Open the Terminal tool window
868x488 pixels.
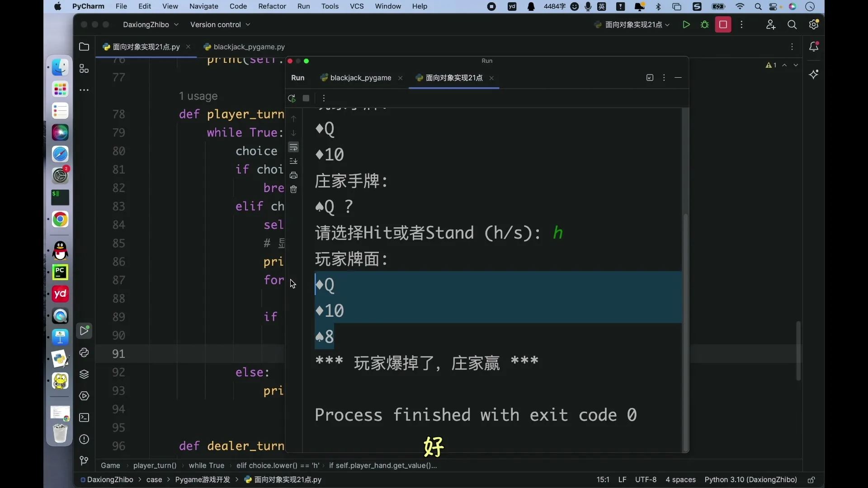[x=84, y=418]
